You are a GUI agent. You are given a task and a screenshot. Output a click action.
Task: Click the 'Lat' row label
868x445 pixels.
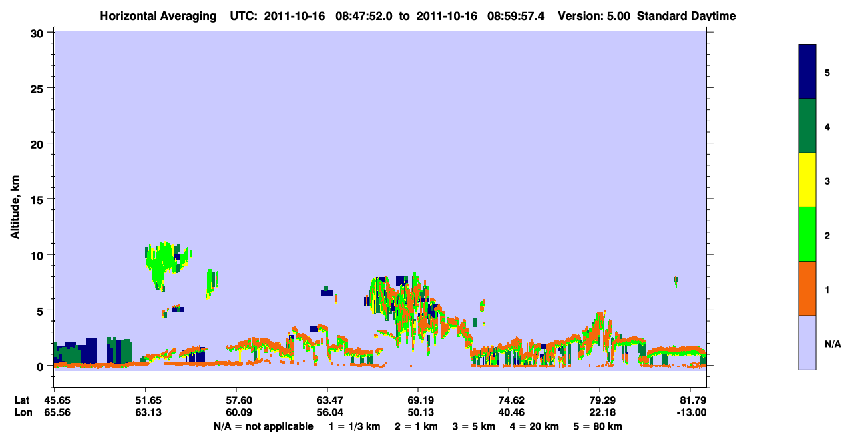point(22,400)
